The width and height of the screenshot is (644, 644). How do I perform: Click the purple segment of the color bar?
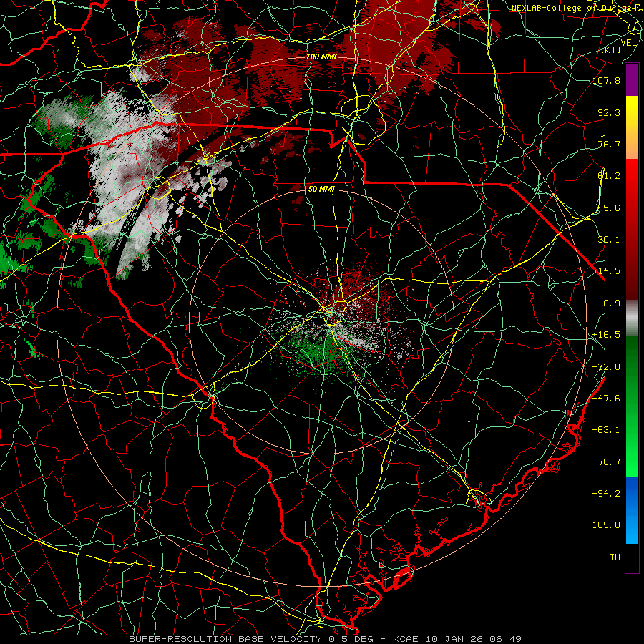(632, 80)
